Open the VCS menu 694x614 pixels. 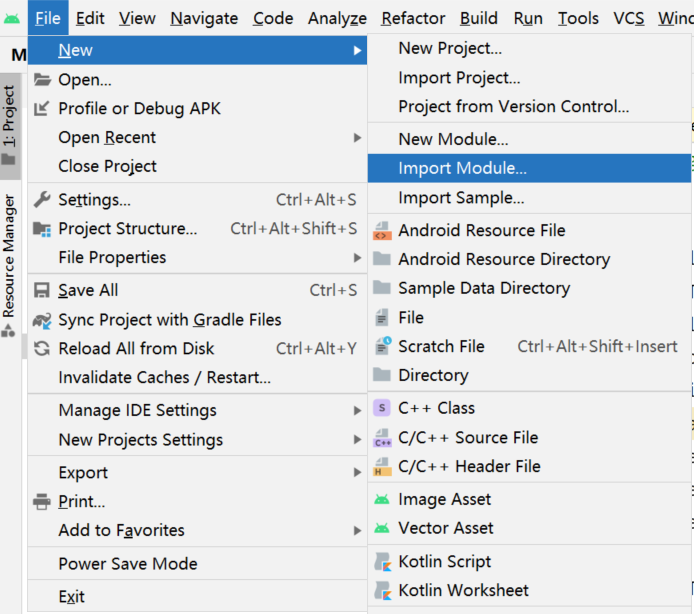point(628,18)
